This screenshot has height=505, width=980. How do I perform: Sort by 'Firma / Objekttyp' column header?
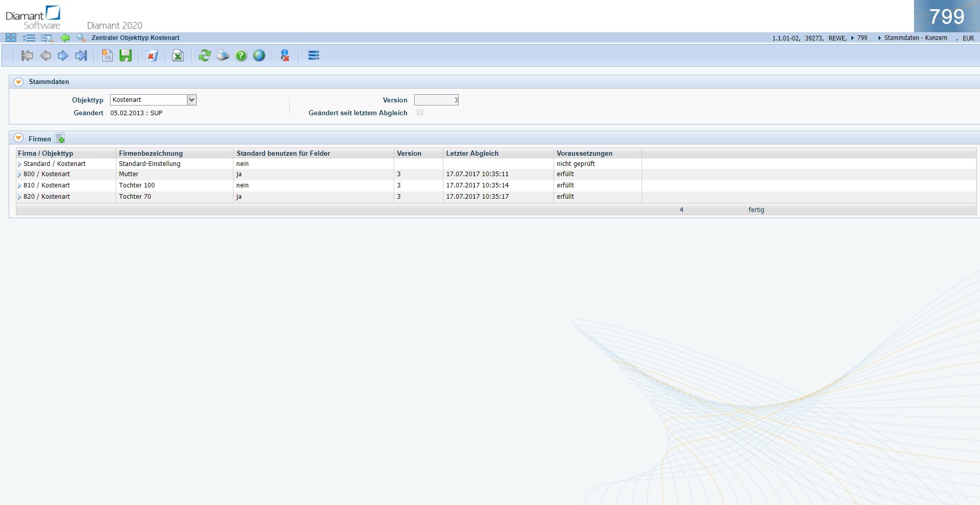66,153
